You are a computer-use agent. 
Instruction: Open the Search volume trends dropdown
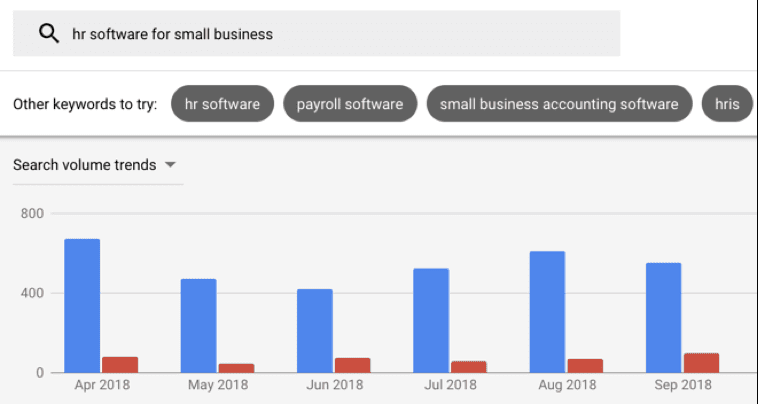(x=95, y=165)
